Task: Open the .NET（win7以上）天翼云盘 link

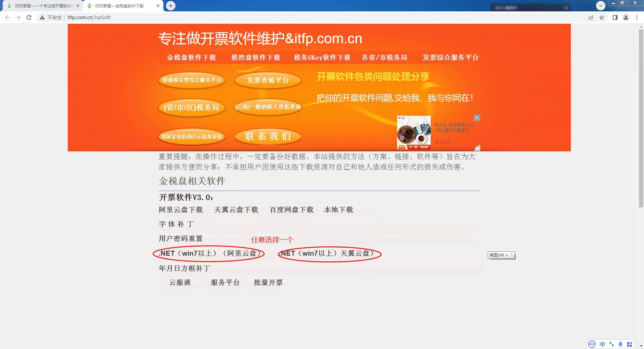Action: (x=326, y=253)
